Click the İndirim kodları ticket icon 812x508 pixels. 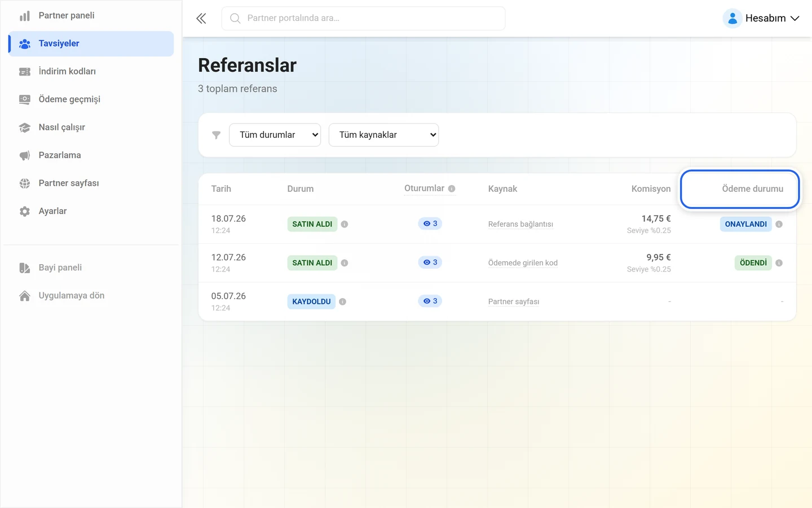(25, 72)
